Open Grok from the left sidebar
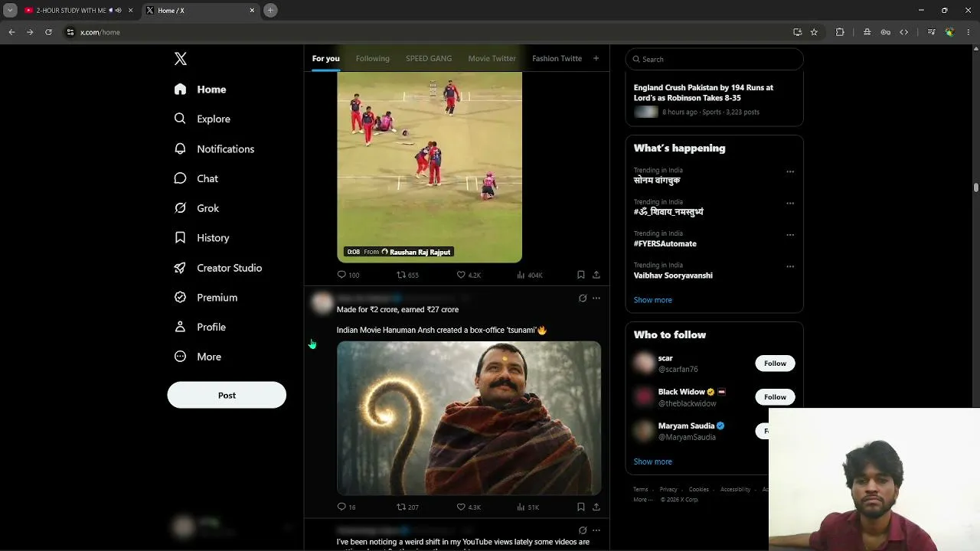980x551 pixels. point(197,208)
